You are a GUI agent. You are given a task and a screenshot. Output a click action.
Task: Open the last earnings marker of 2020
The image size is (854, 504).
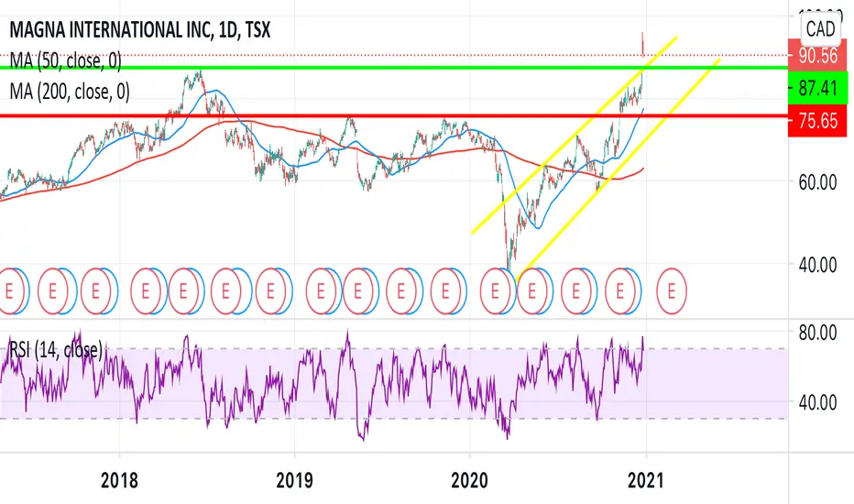[619, 291]
